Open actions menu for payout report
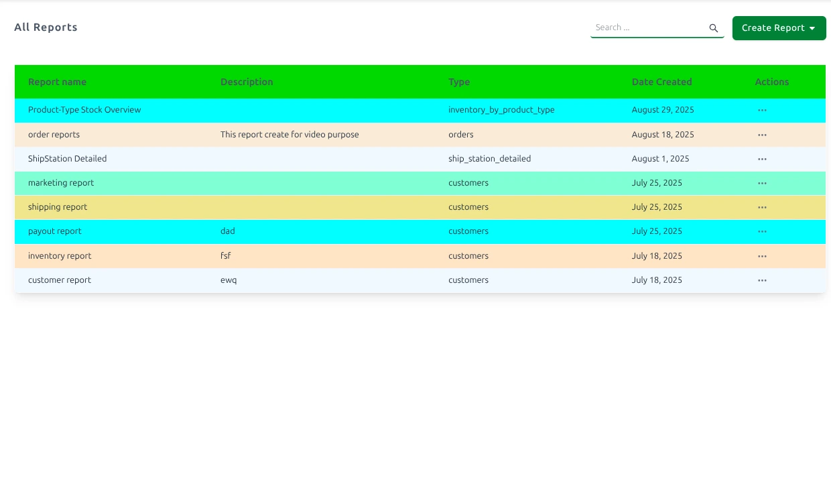 (762, 231)
